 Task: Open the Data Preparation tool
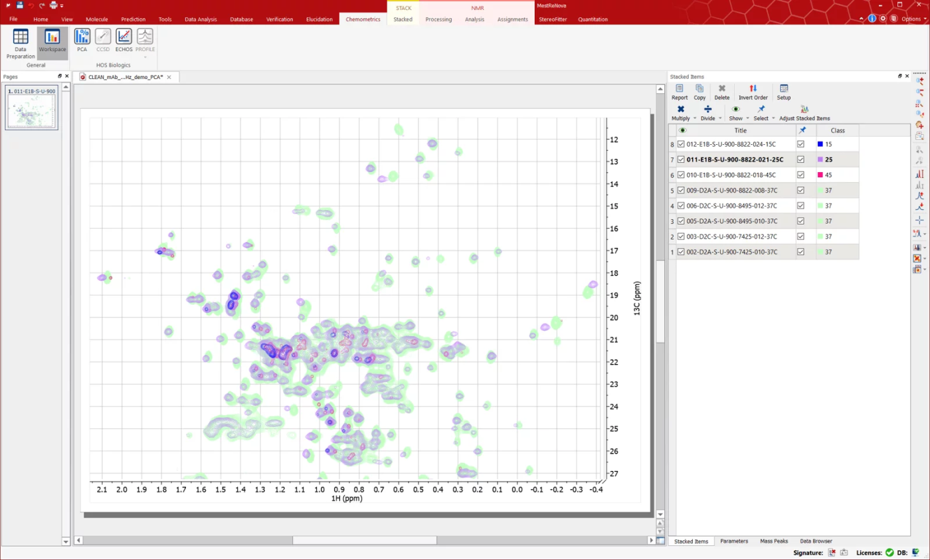[21, 44]
